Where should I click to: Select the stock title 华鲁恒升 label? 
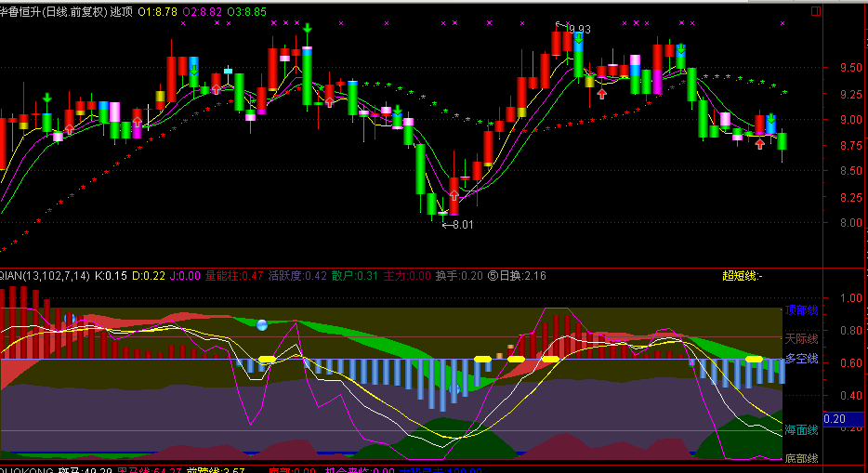pyautogui.click(x=24, y=12)
